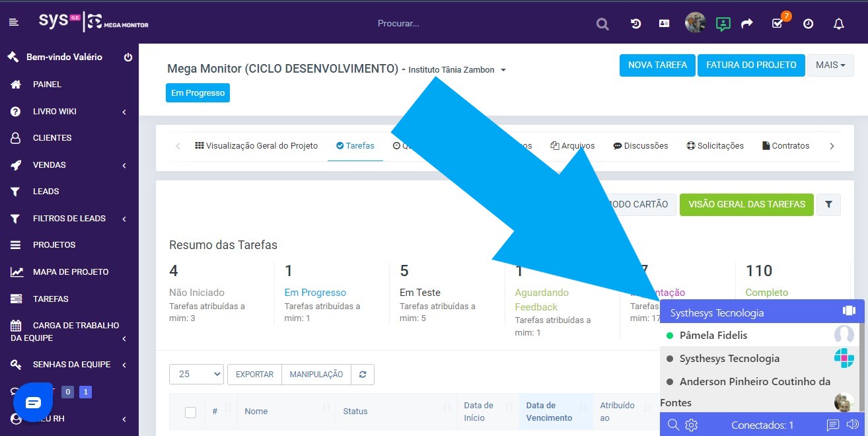Open the Arquivos tab

pos(572,146)
